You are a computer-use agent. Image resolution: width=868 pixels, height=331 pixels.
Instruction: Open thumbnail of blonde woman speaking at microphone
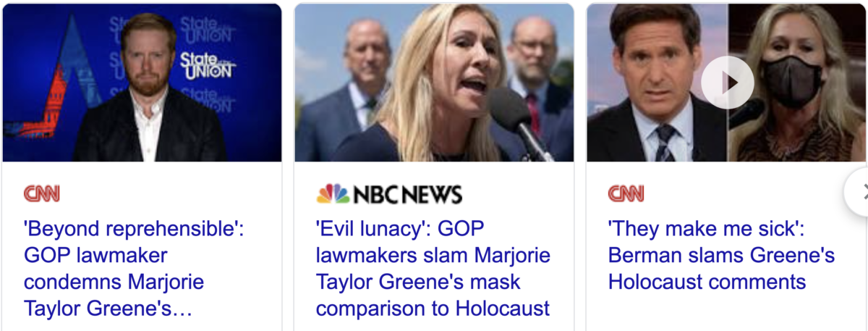tap(434, 83)
